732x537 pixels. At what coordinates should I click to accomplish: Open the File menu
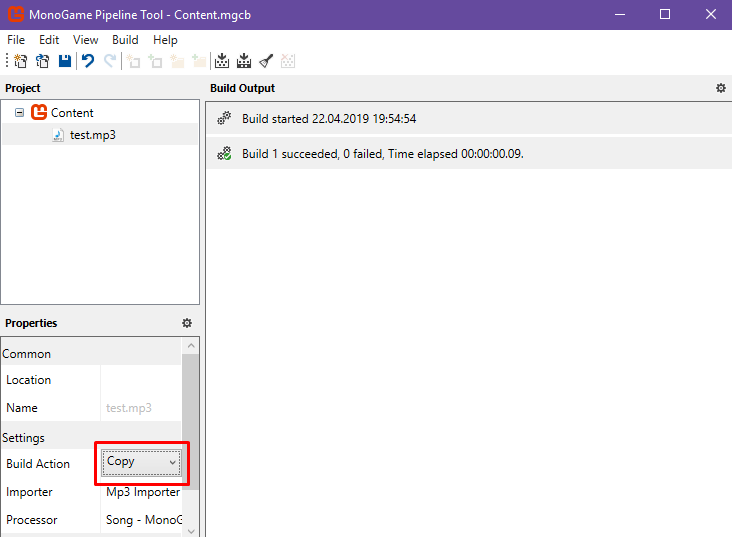click(x=16, y=40)
